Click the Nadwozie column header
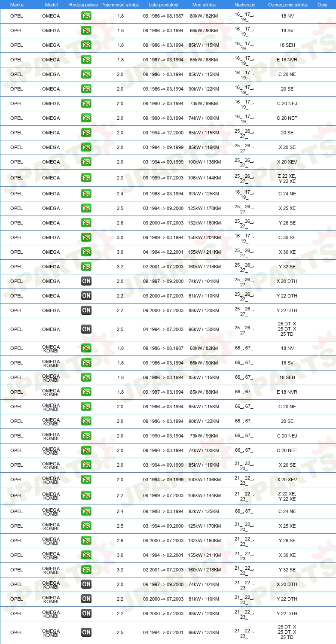 [x=244, y=5]
